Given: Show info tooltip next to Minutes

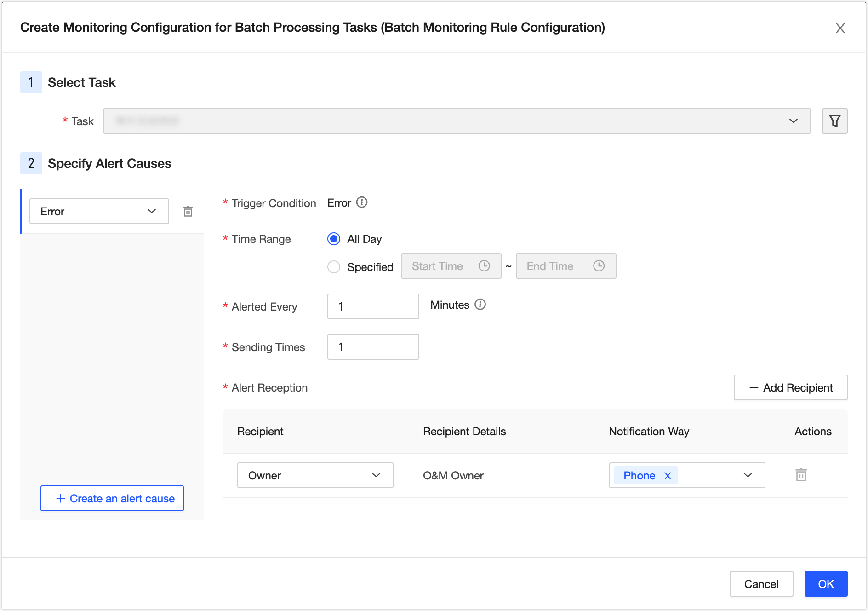Looking at the screenshot, I should point(480,305).
